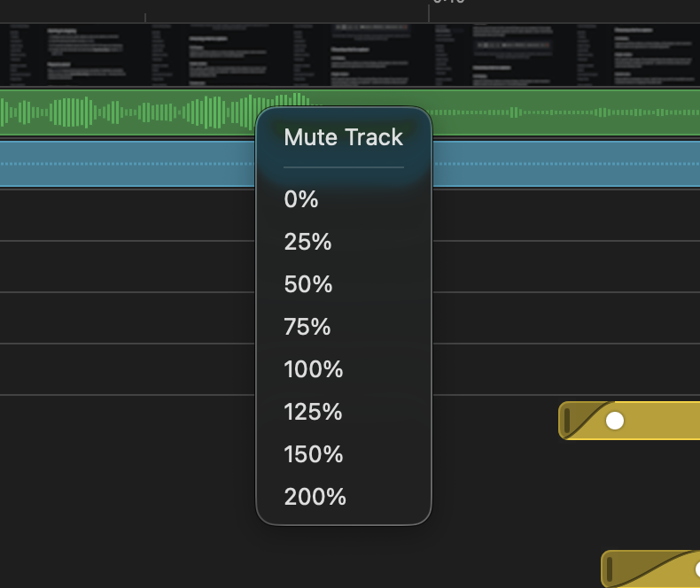Screen dimensions: 700x588
Task: Click the blue audio track clip
Action: click(128, 164)
